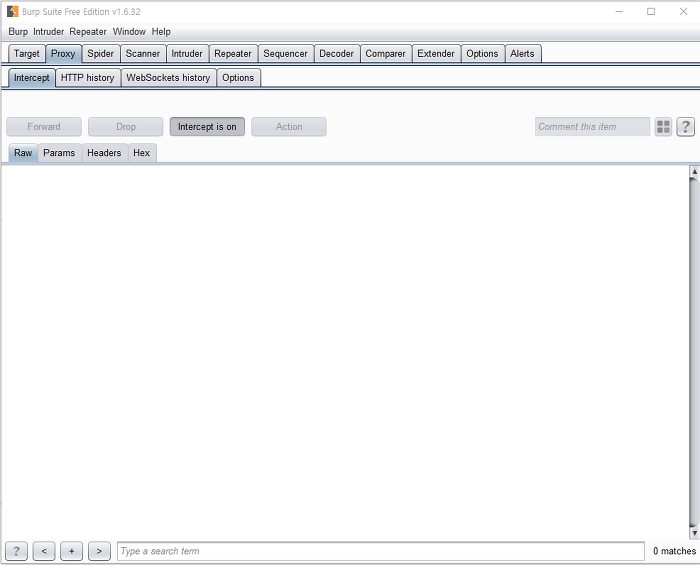Open the Scanner tab
Screen dimensions: 700x565
pyautogui.click(x=142, y=54)
